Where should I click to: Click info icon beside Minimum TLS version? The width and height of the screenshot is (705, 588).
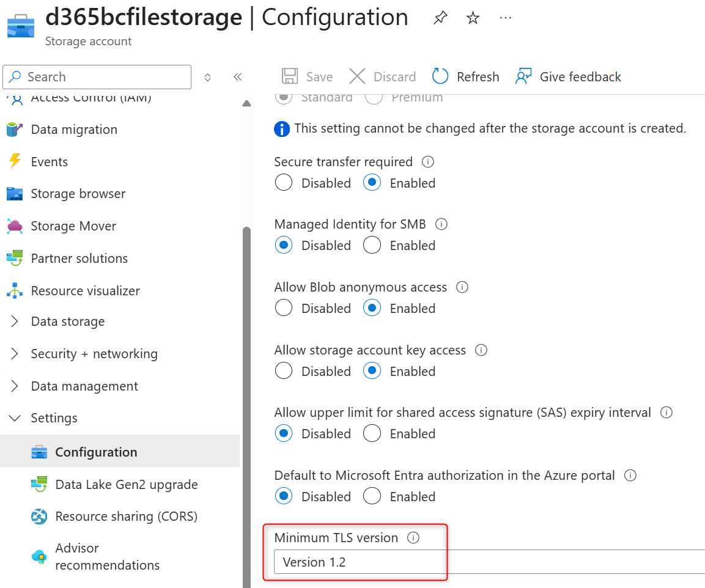click(414, 538)
